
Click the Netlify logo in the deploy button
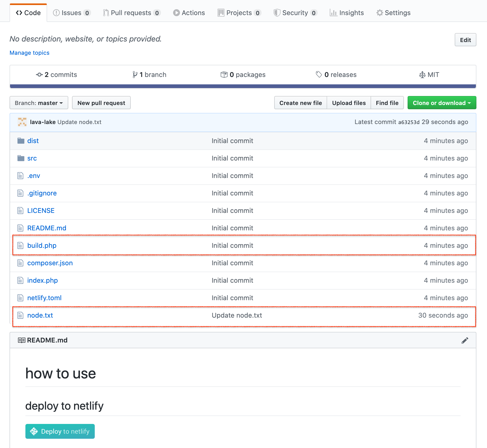34,431
